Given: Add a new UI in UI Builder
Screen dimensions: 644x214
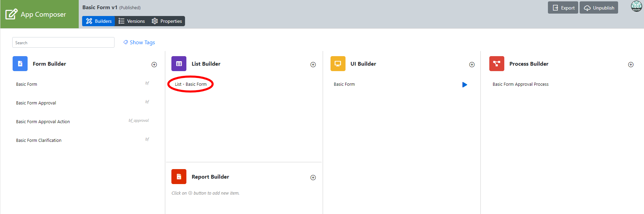Looking at the screenshot, I should tap(472, 65).
